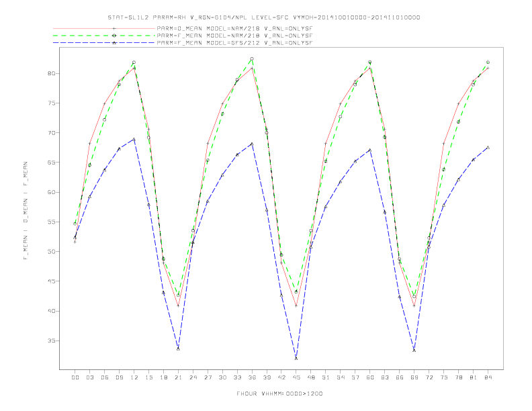Click x-axis forecast hour 57
The image size is (532, 411).
pyautogui.click(x=355, y=377)
